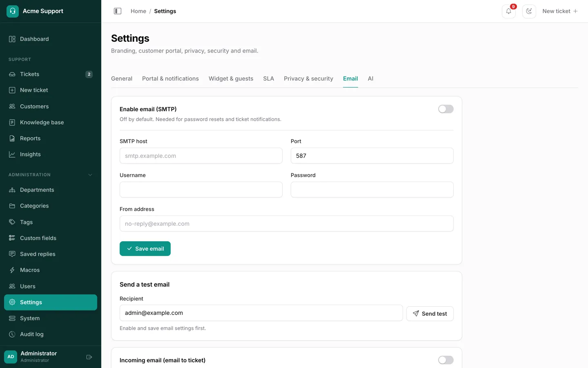Open the Widget & guests tab
This screenshot has height=368, width=588.
click(x=231, y=79)
